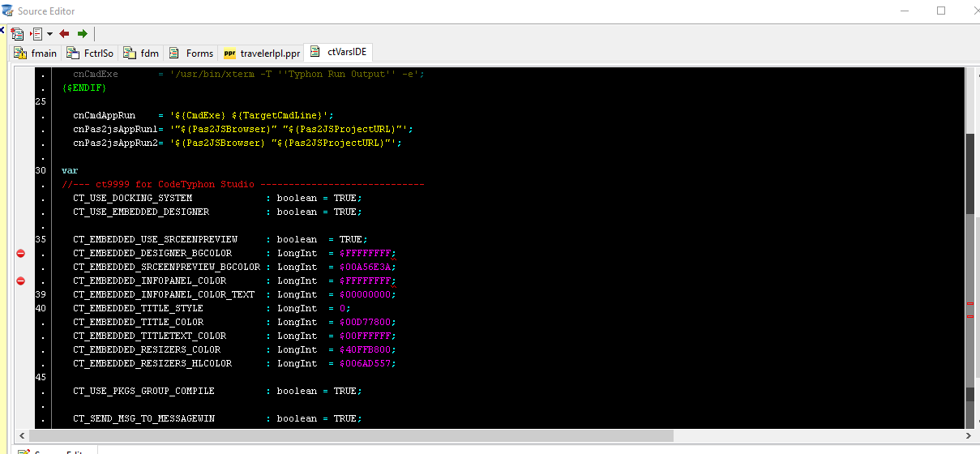Click the value $00A56E3A
The height and width of the screenshot is (454, 980).
click(x=365, y=267)
